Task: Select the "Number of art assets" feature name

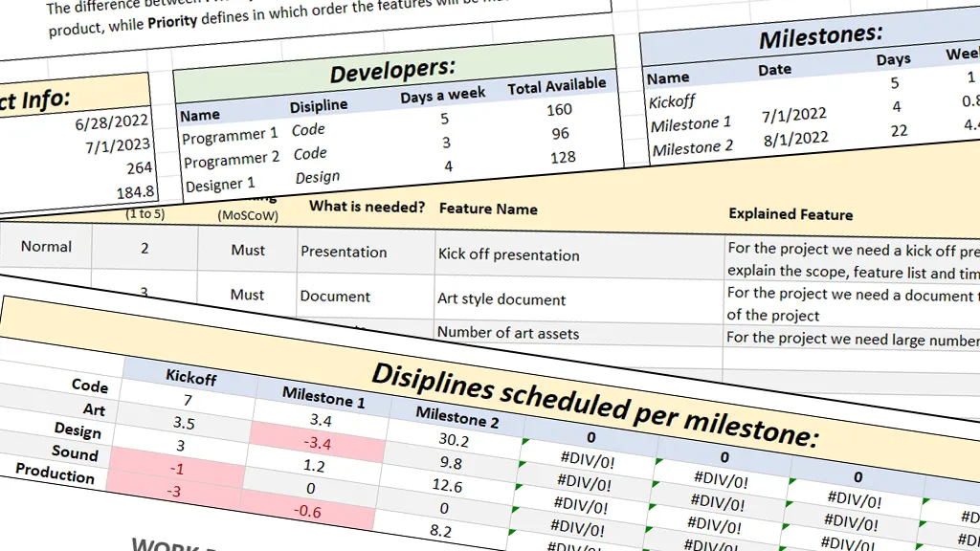Action: (508, 333)
